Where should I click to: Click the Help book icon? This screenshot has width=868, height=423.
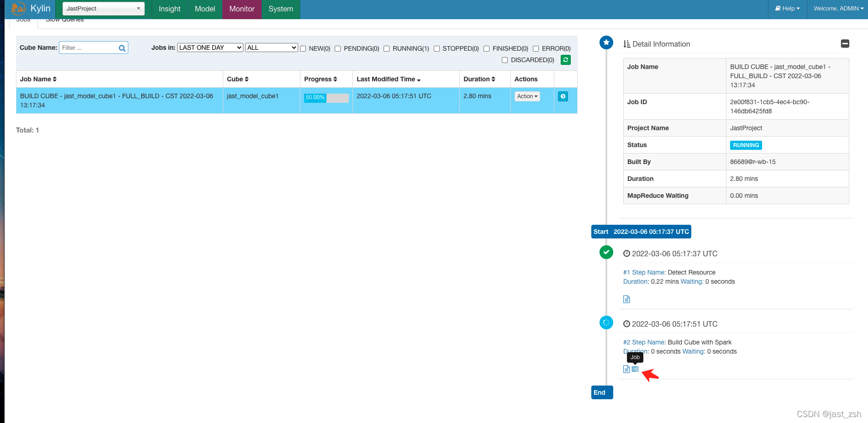[778, 8]
